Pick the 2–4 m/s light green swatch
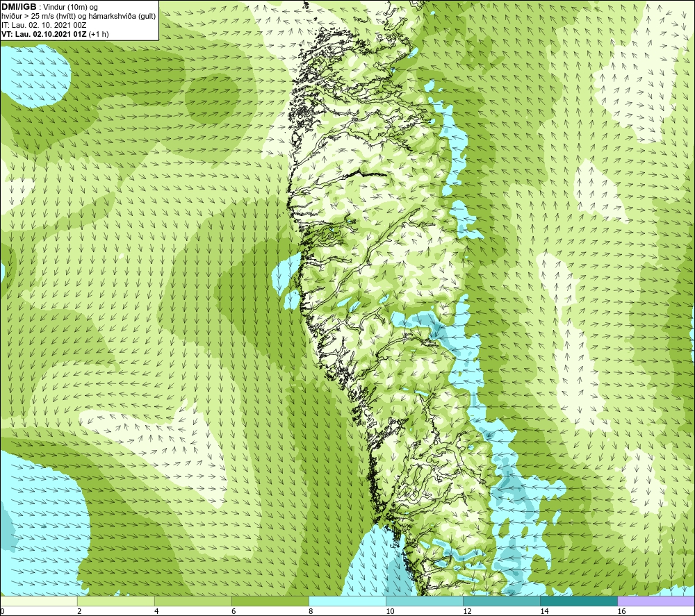The width and height of the screenshot is (695, 616). (x=115, y=601)
